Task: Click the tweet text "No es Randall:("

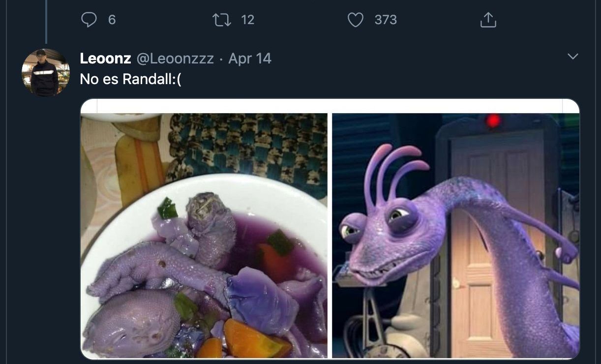Action: tap(130, 79)
